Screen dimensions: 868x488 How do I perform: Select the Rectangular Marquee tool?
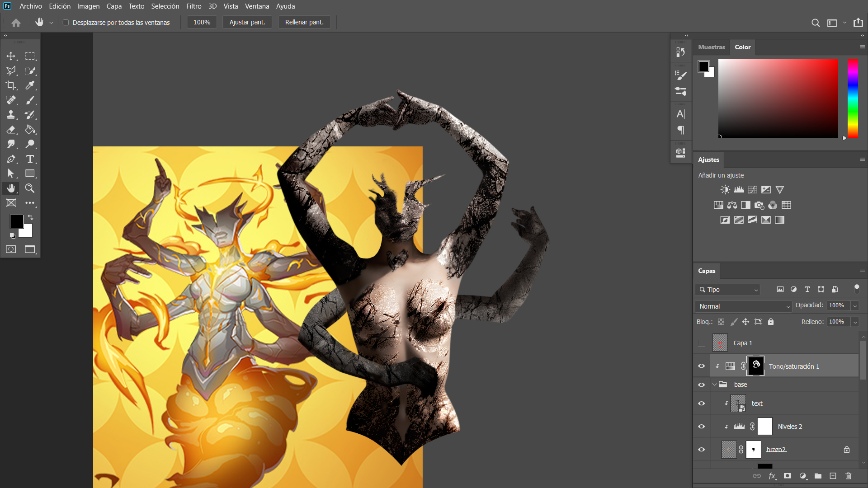click(x=30, y=56)
